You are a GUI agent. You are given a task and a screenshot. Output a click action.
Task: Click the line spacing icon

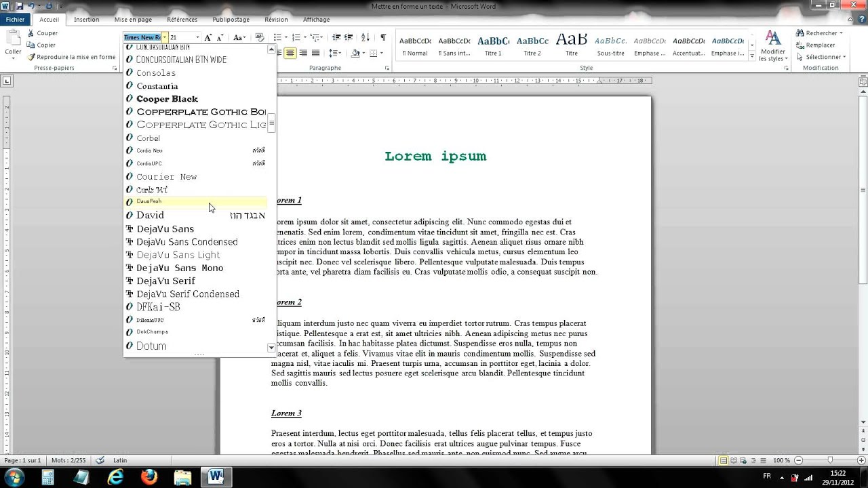click(333, 53)
